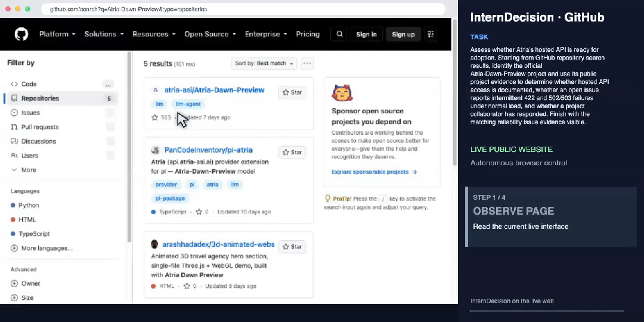Click the '5 results' count text

[157, 64]
